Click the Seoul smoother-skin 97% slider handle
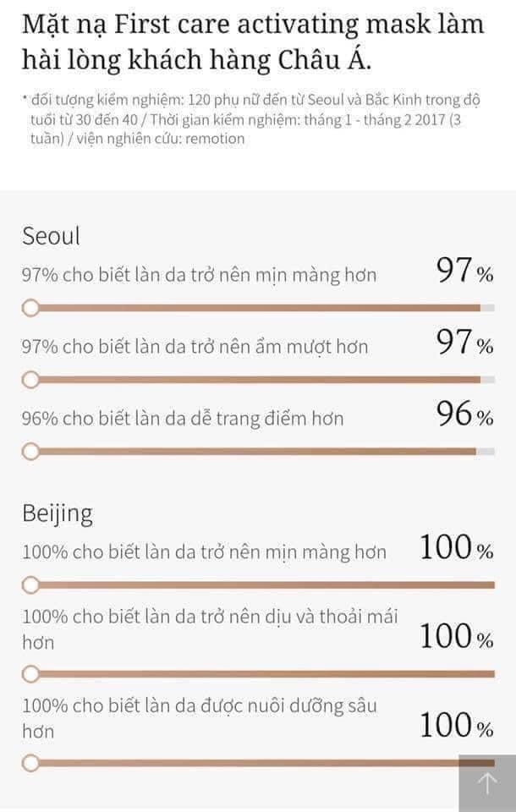The width and height of the screenshot is (516, 812). tap(30, 308)
